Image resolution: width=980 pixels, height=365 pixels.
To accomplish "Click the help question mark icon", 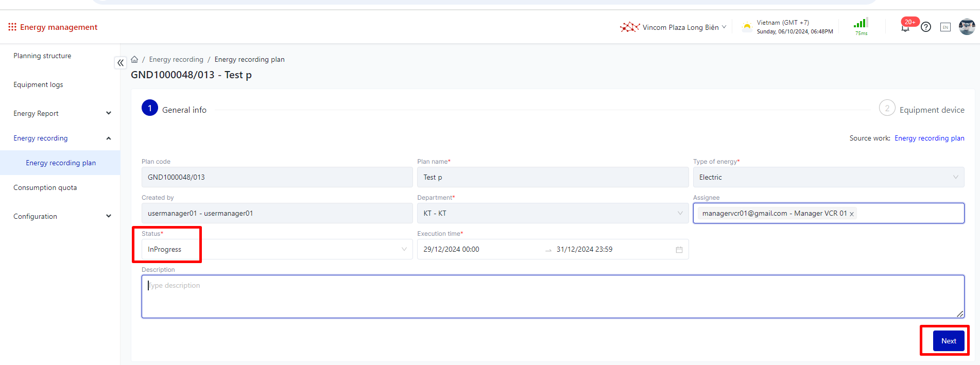I will (926, 27).
